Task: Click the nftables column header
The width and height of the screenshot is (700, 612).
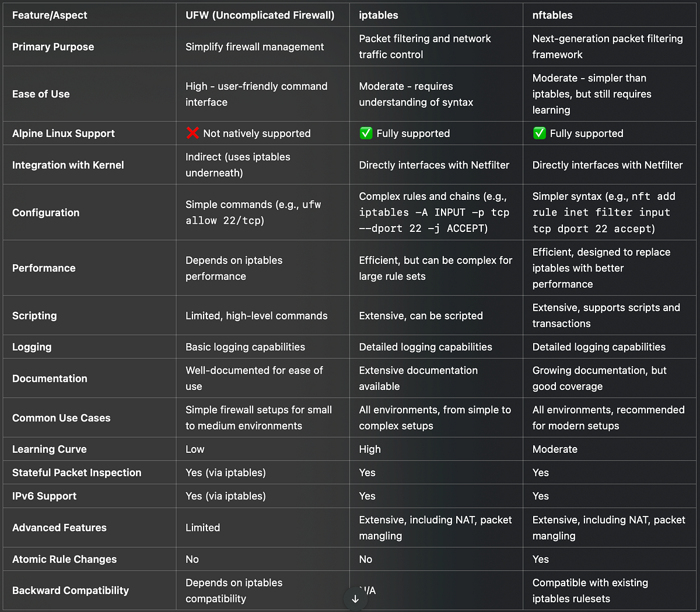Action: pyautogui.click(x=552, y=15)
